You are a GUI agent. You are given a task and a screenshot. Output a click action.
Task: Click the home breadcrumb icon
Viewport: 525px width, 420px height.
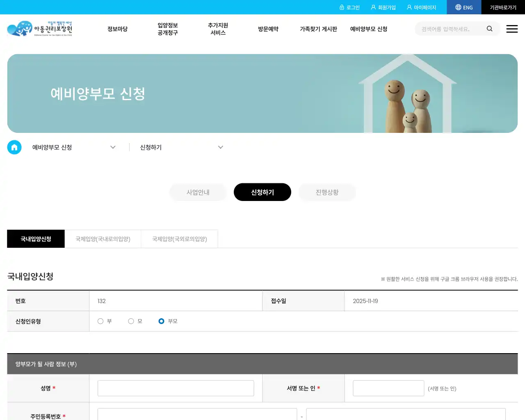(14, 147)
